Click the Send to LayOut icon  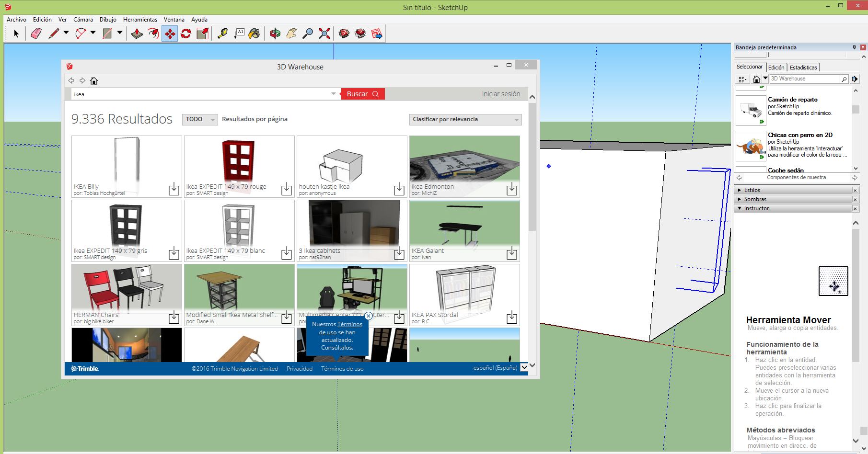pos(377,34)
